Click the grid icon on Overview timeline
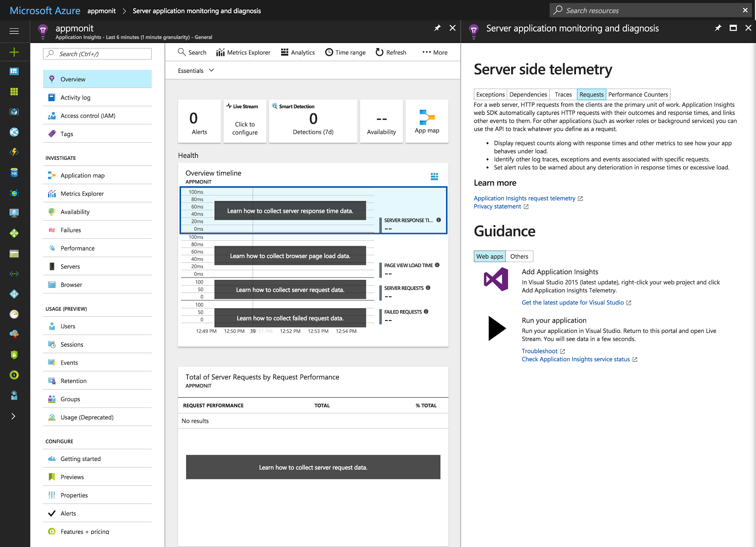This screenshot has height=547, width=756. [434, 176]
